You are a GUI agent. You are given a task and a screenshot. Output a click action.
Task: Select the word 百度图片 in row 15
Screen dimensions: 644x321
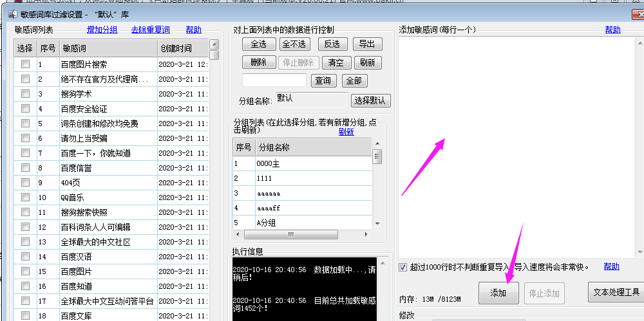pyautogui.click(x=76, y=271)
